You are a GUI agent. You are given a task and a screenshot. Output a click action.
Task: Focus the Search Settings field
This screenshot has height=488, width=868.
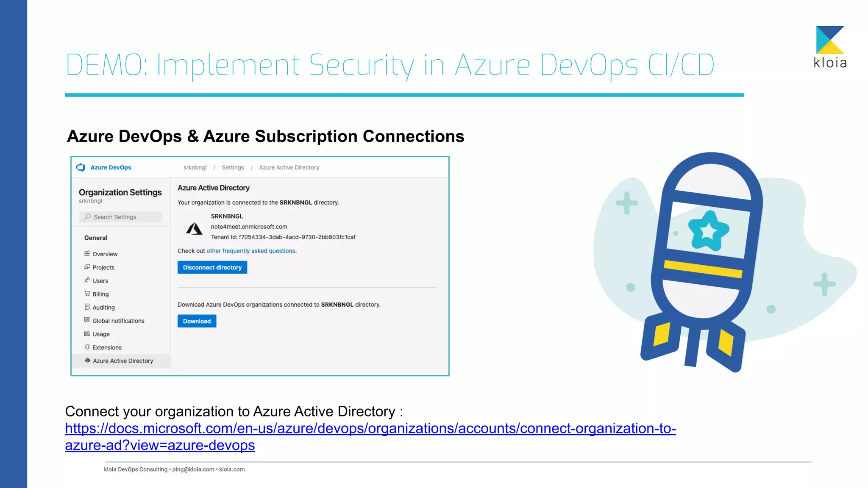[120, 217]
